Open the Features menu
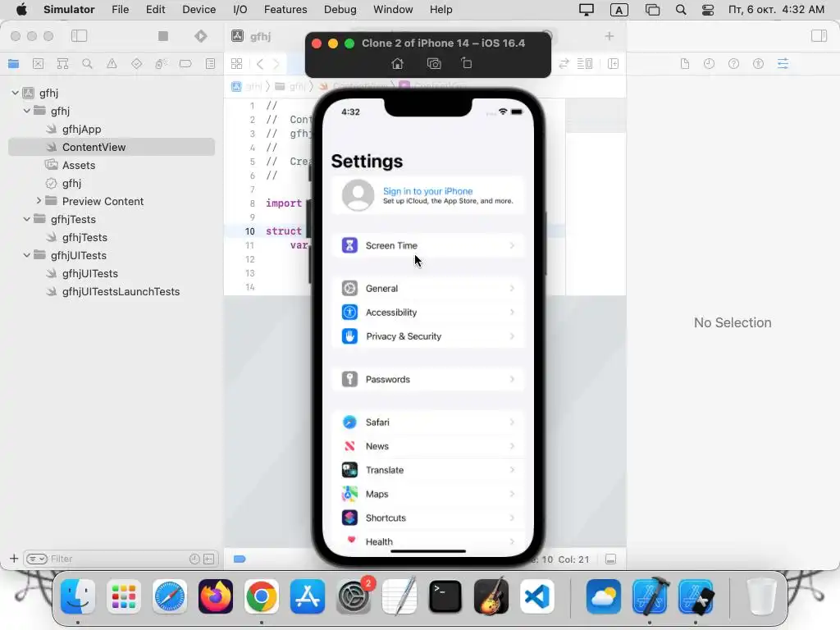840x630 pixels. coord(285,10)
